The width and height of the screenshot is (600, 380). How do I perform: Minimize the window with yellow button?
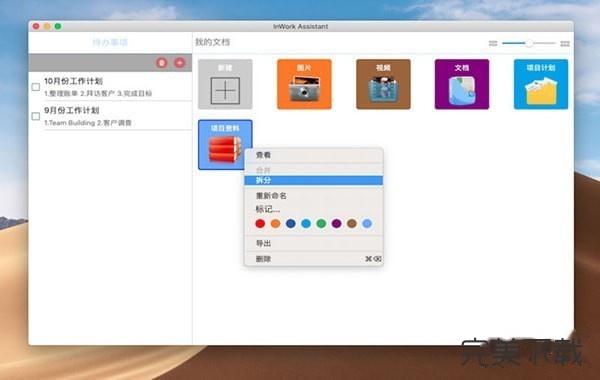tap(47, 26)
